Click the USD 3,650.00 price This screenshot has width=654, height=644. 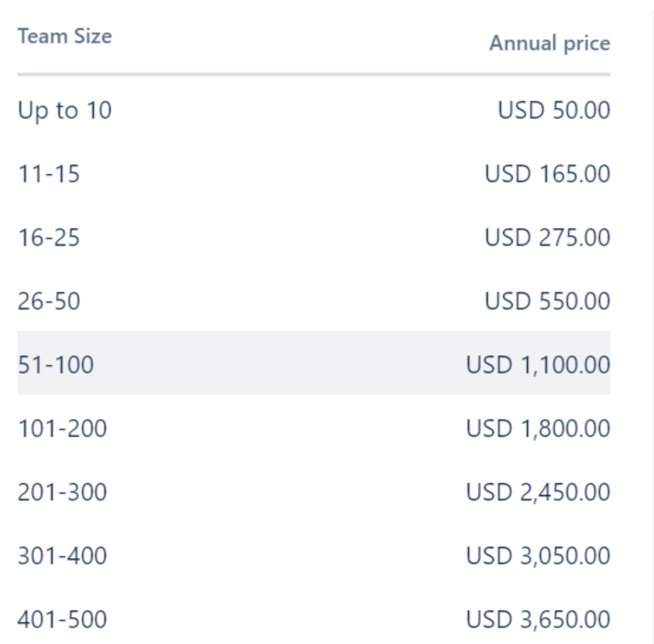(538, 618)
